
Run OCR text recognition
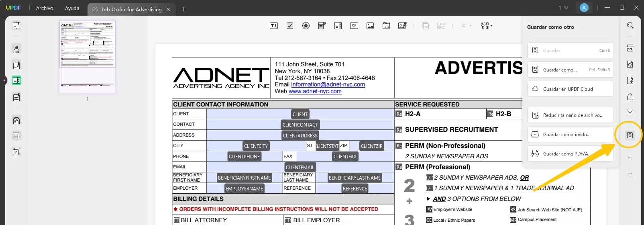(630, 48)
